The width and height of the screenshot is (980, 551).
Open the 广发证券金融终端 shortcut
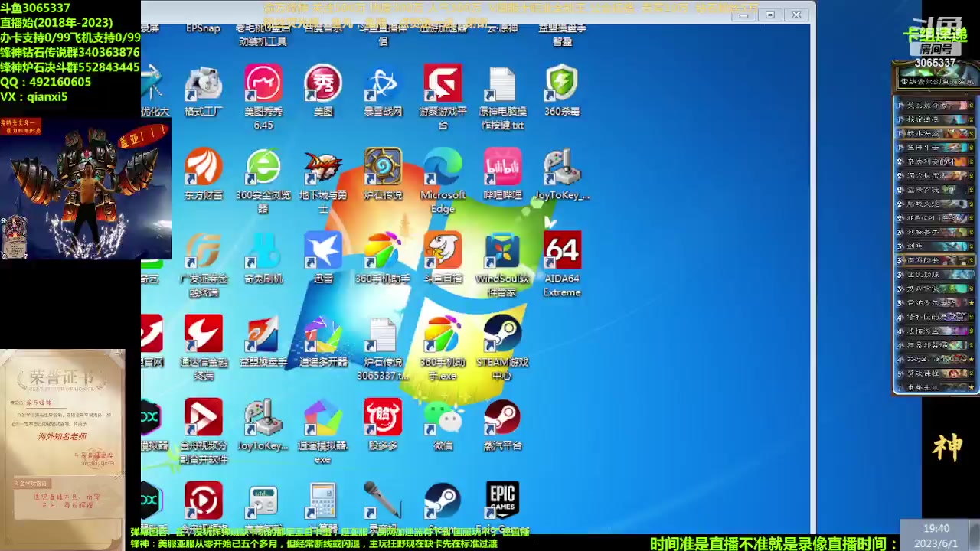pos(203,264)
